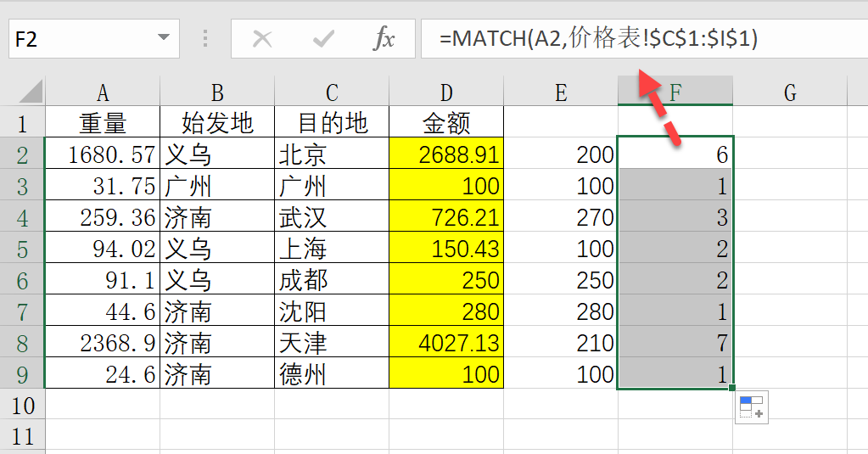This screenshot has height=454, width=868.
Task: Select cell with weight 1680.57
Action: pyautogui.click(x=103, y=154)
